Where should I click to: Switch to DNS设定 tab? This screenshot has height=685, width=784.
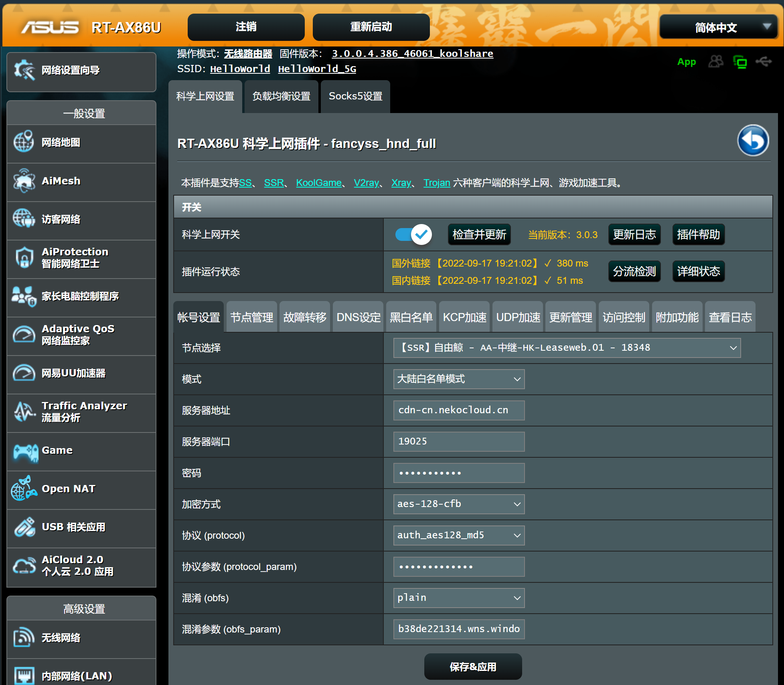point(358,317)
